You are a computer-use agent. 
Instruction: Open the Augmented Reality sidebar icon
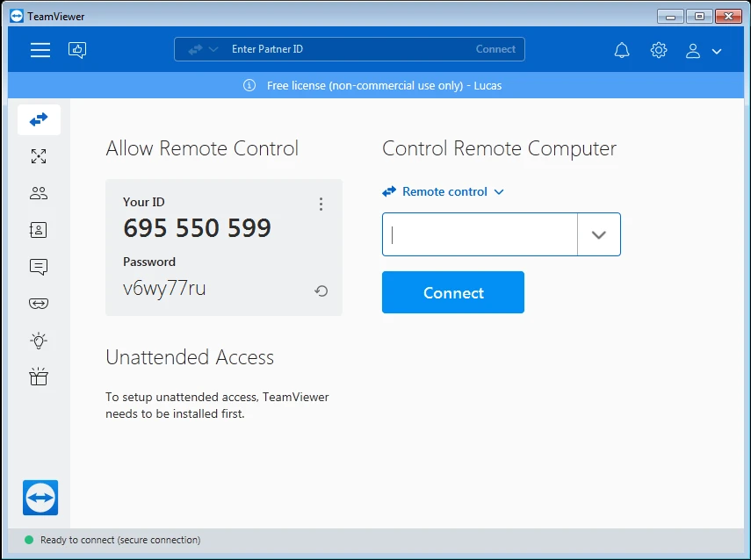[39, 304]
